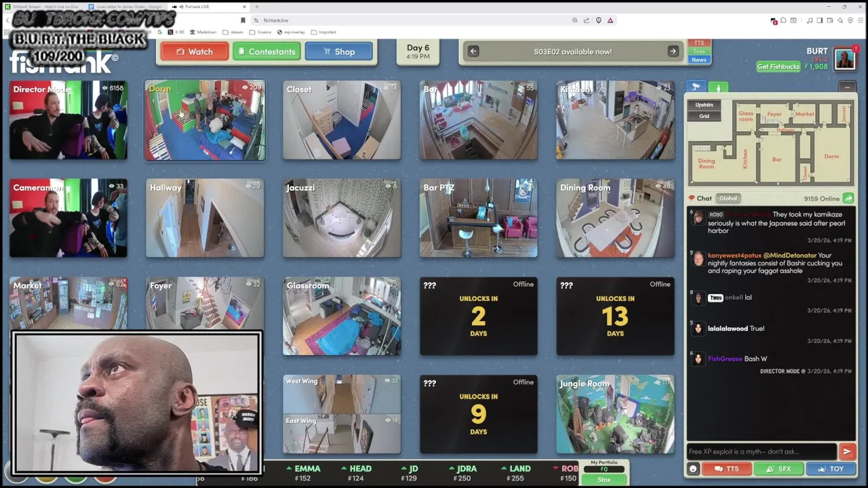The height and width of the screenshot is (488, 868).
Task: Switch to Grid layout
Action: click(704, 116)
